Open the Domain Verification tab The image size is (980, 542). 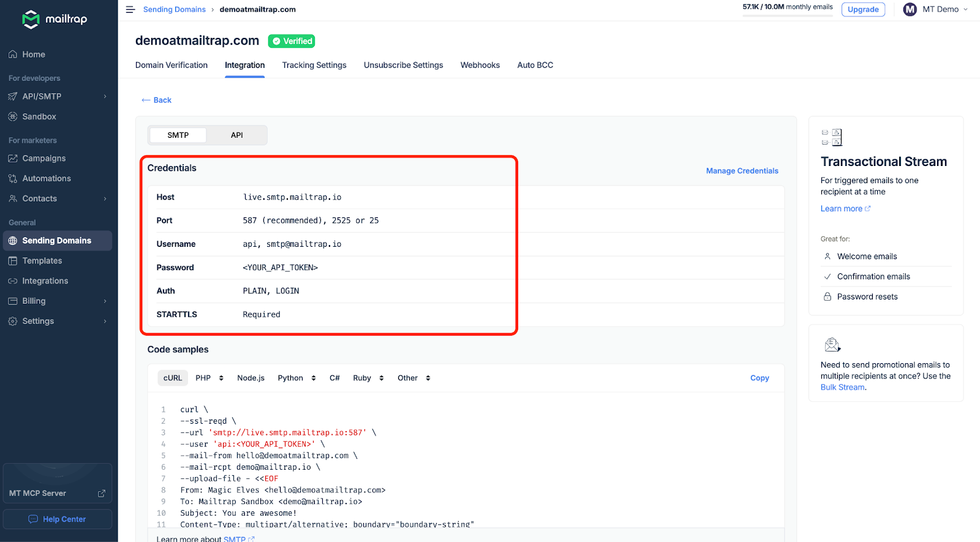tap(171, 65)
